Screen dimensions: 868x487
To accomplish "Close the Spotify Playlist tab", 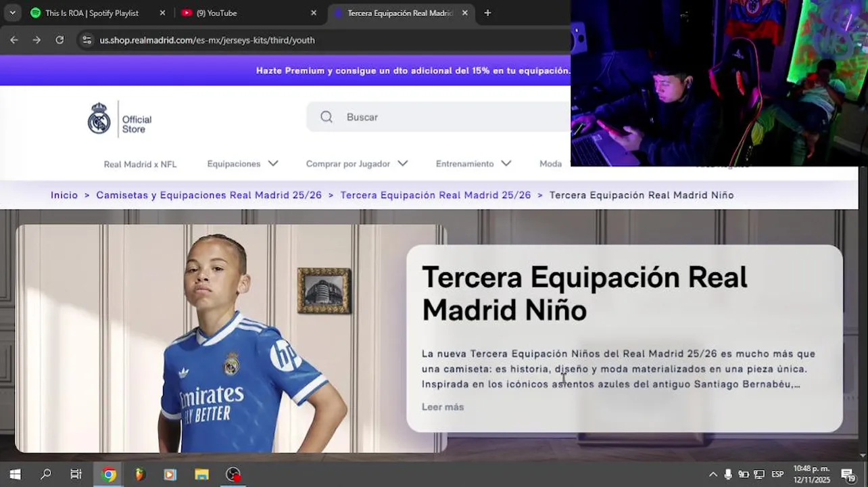I will (x=162, y=13).
